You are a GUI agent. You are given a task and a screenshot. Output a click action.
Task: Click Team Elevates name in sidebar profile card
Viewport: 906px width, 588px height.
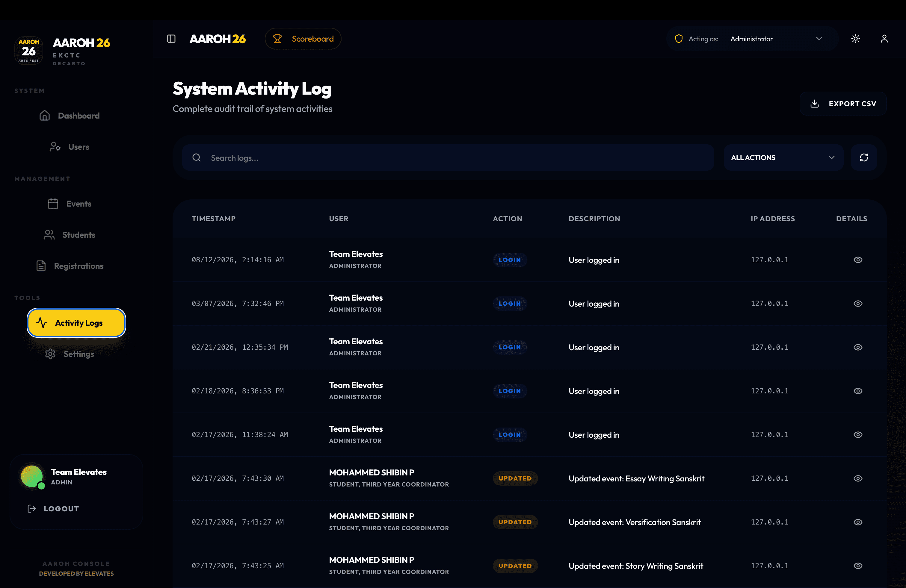[x=79, y=472]
